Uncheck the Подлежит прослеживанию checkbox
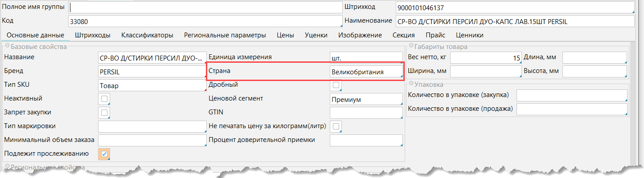Screen dimensions: 644x178 tap(104, 154)
